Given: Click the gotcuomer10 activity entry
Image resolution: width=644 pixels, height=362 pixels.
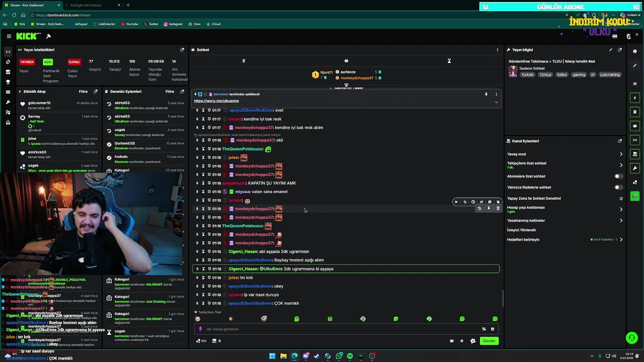Looking at the screenshot, I should [x=59, y=105].
